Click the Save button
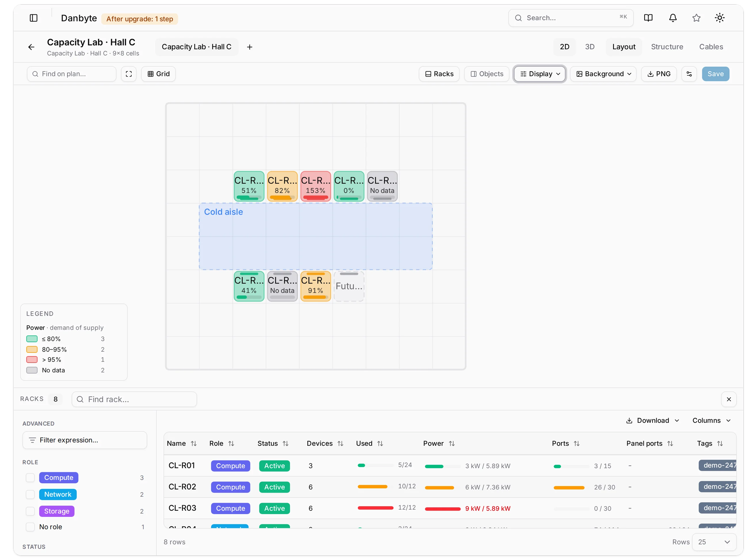748x560 pixels. (715, 74)
